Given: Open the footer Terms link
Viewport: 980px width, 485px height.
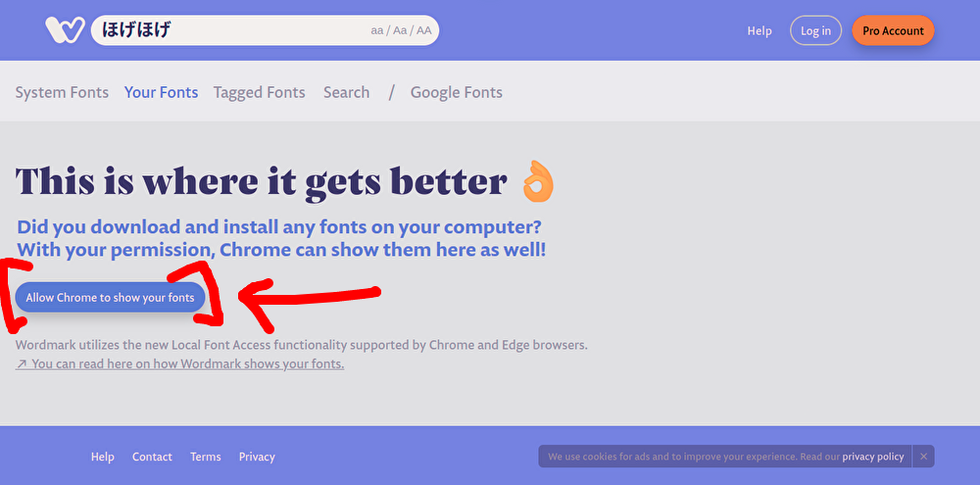Looking at the screenshot, I should pos(206,457).
